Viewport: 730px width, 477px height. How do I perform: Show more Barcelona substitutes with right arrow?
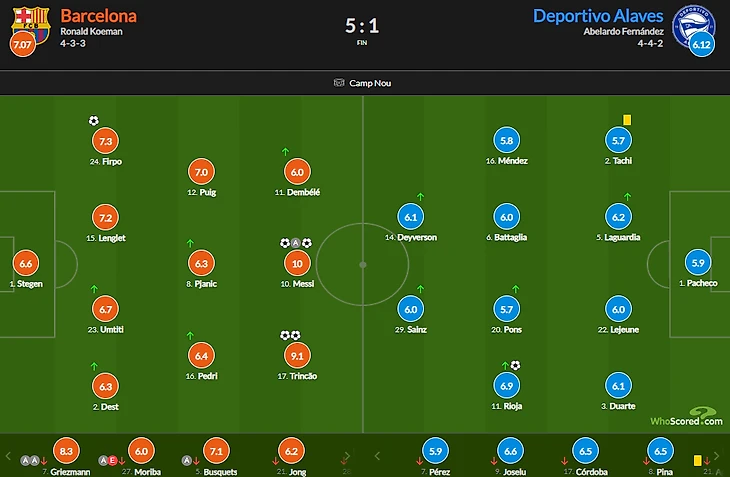[347, 456]
